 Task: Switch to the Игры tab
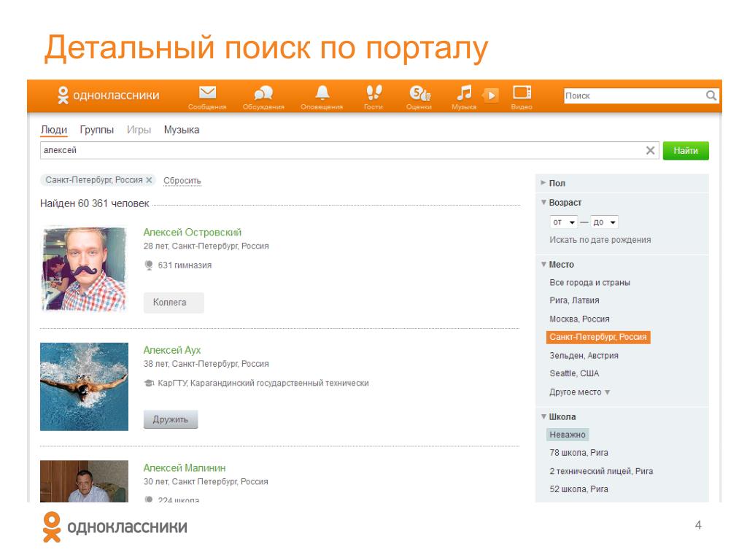(x=139, y=130)
